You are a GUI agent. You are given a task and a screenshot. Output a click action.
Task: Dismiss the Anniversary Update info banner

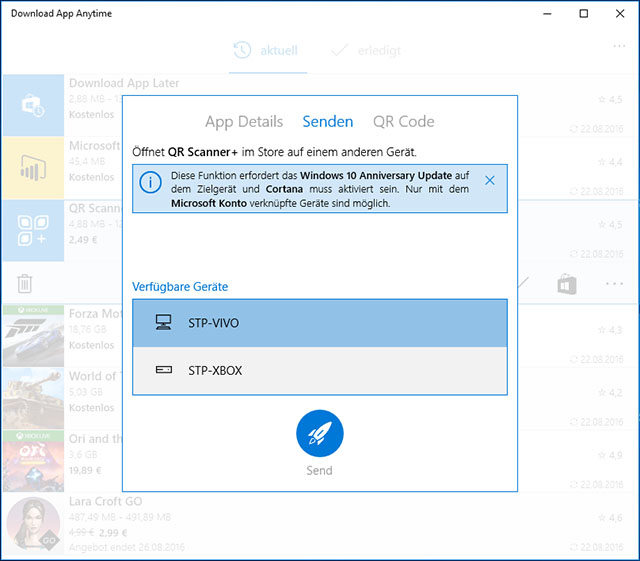(490, 180)
